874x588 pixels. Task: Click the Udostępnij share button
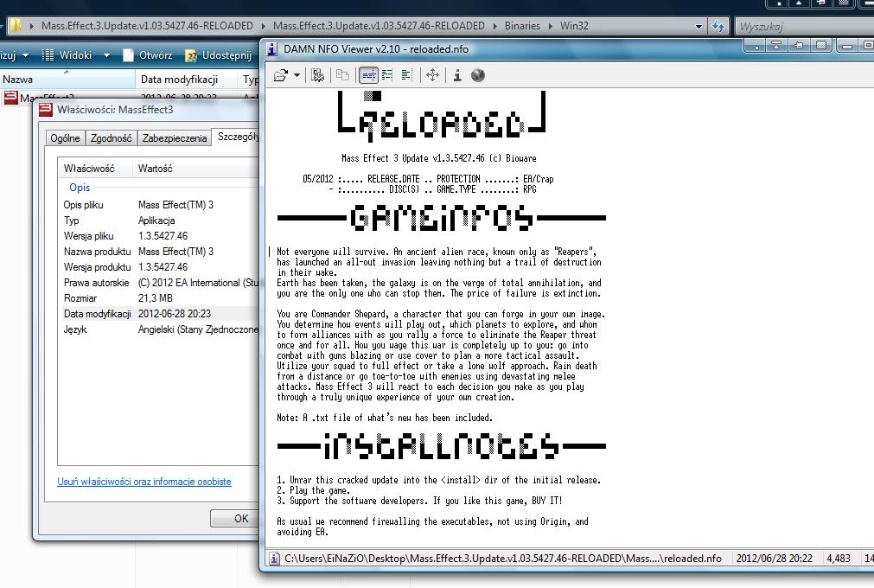tap(218, 55)
